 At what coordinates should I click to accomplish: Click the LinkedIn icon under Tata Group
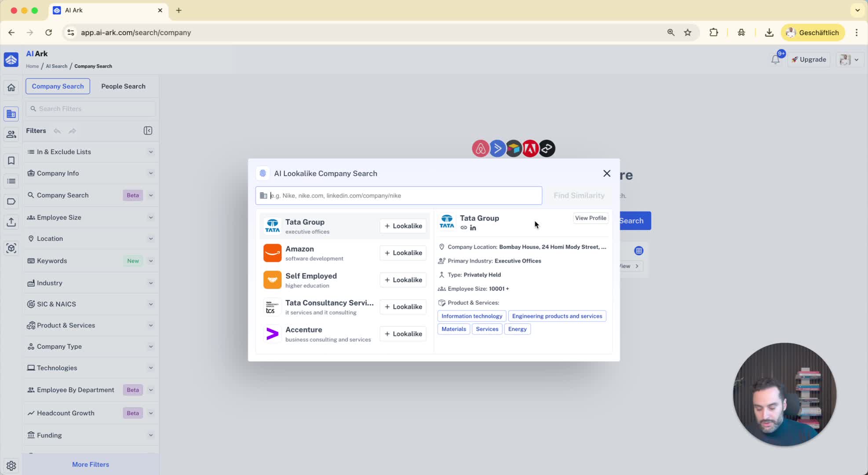473,228
